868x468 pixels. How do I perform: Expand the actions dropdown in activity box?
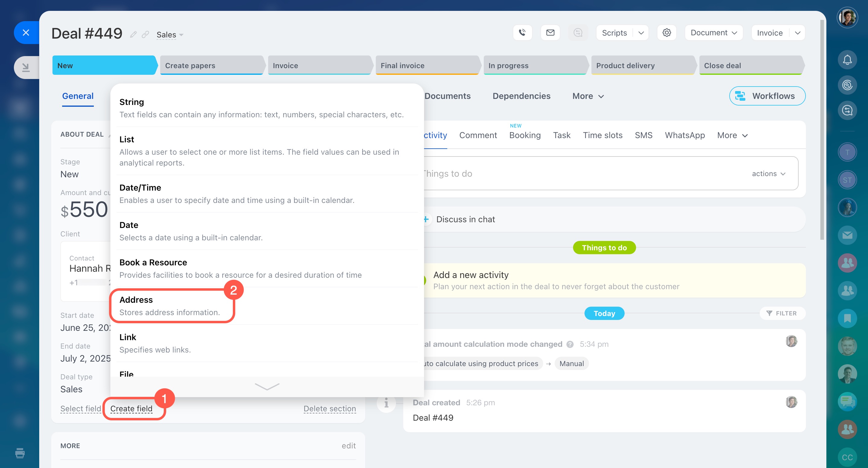[x=768, y=173]
